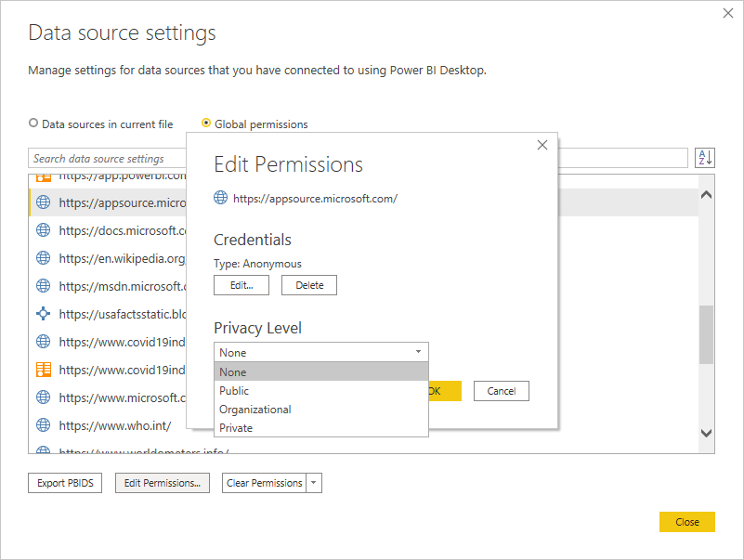Choose the Public privacy option
Image resolution: width=744 pixels, height=560 pixels.
233,390
